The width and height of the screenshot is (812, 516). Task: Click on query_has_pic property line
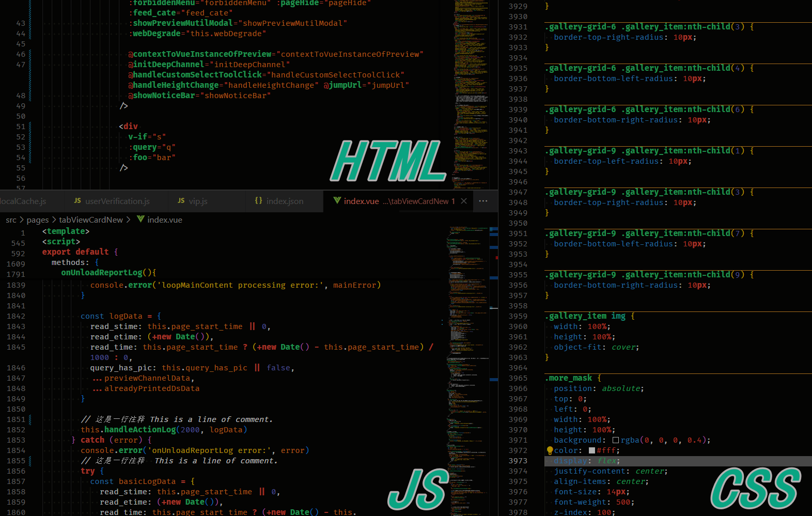click(192, 368)
